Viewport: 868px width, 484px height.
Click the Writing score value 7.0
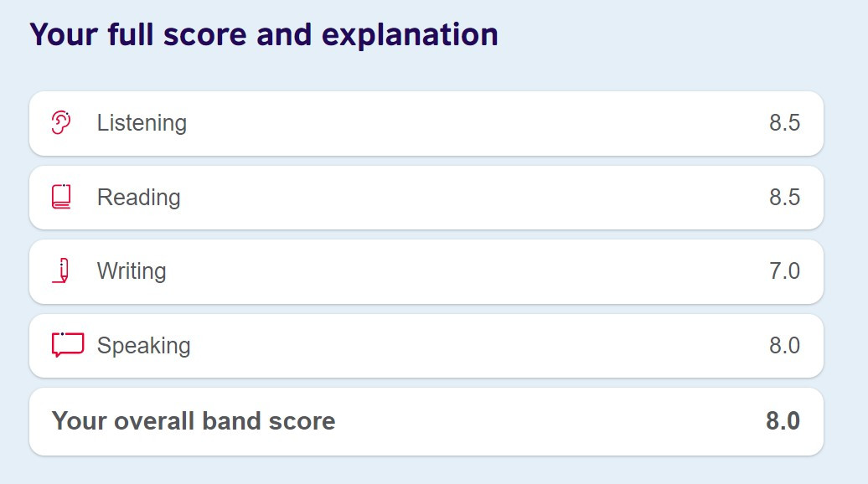point(784,271)
